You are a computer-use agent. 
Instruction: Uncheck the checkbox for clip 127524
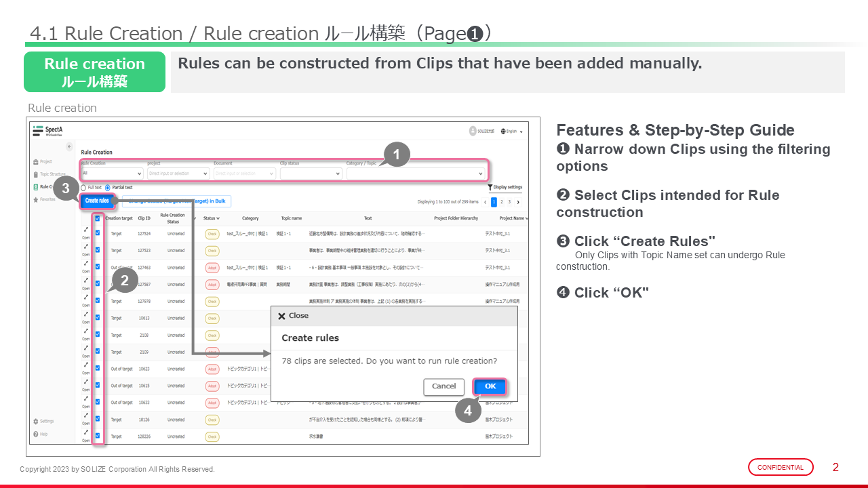pyautogui.click(x=98, y=232)
